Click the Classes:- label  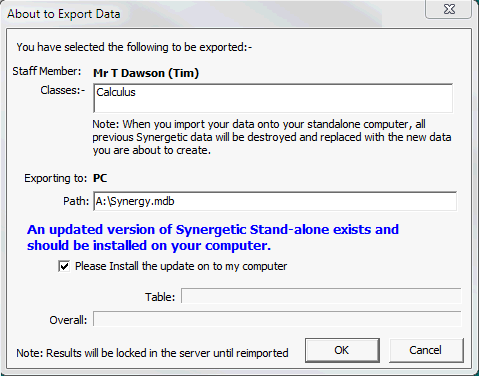point(63,90)
